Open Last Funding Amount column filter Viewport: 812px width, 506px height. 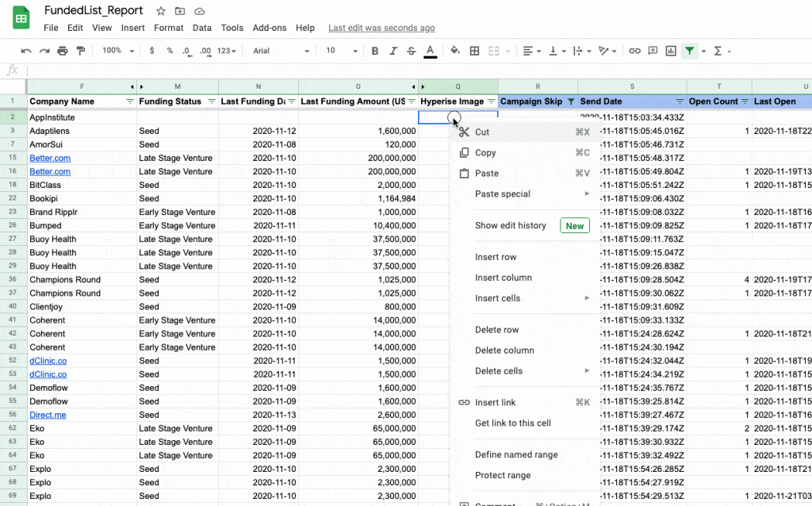pyautogui.click(x=412, y=102)
